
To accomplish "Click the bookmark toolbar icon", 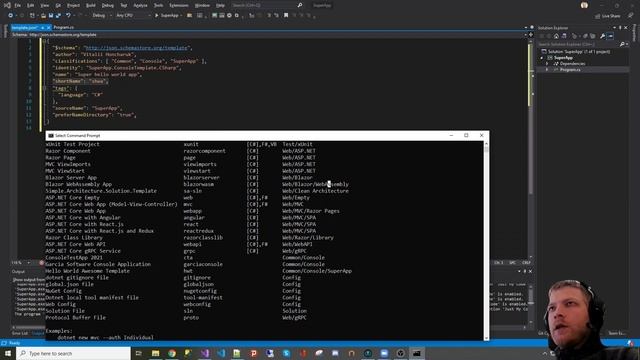I will tap(286, 16).
